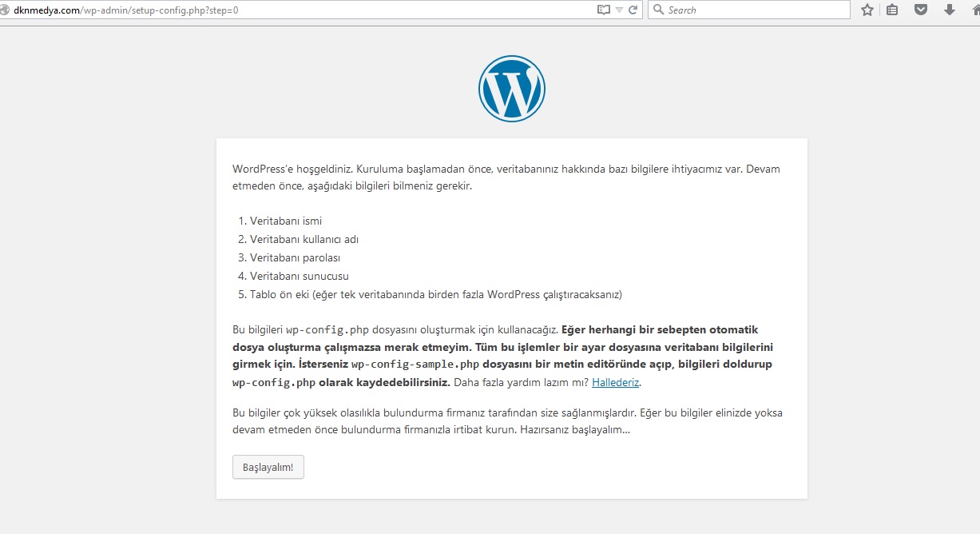This screenshot has height=534, width=980.
Task: Open the downloads arrow icon
Action: 950,10
